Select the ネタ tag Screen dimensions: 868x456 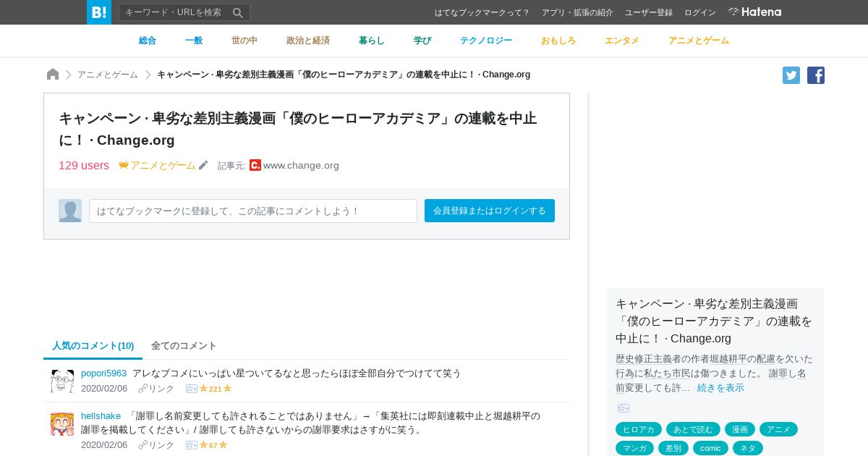tap(748, 448)
